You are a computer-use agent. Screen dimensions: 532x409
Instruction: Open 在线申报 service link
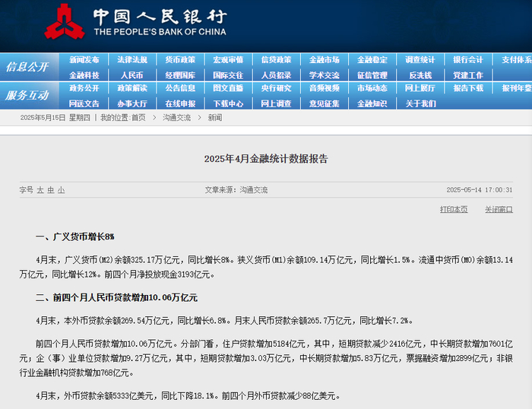(x=180, y=103)
